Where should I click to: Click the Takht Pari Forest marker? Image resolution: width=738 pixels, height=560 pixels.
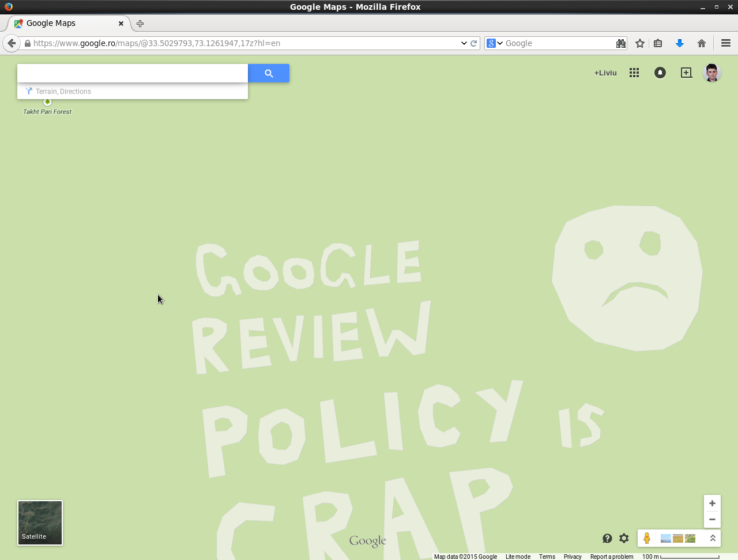tap(48, 102)
